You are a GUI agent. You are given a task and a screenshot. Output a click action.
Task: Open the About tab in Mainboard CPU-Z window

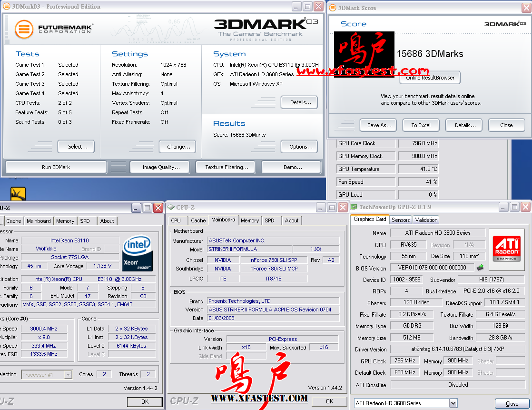tap(291, 220)
